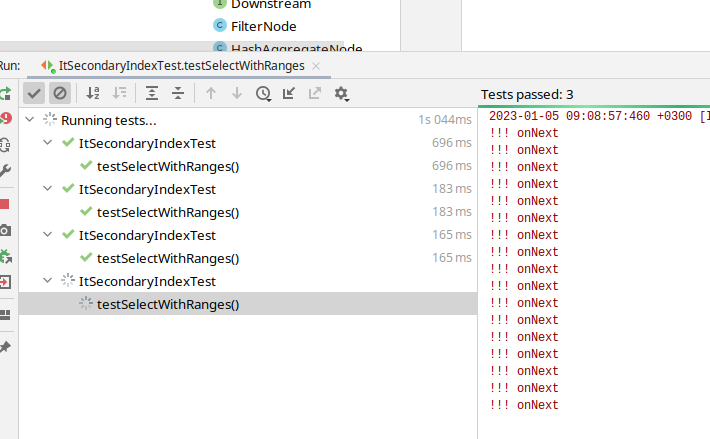This screenshot has width=710, height=439.
Task: Collapse ItSecondaryIndexTest node with 165 ms
Action: 48,234
